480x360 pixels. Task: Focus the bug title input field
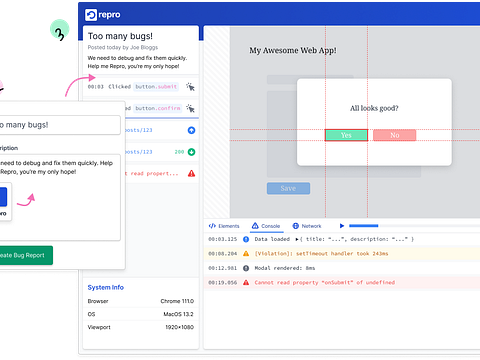click(60, 125)
